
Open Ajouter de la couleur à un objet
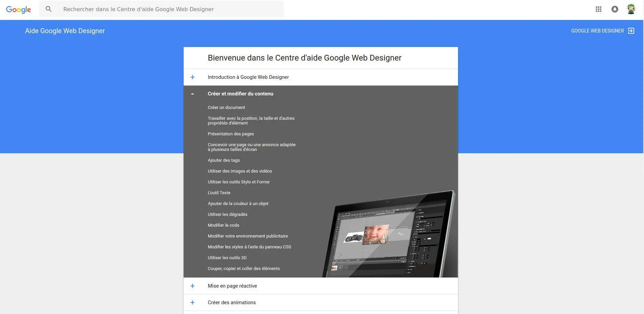[238, 204]
